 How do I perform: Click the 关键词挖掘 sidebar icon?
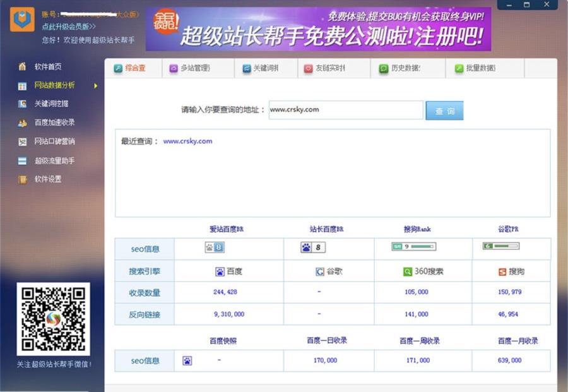pyautogui.click(x=22, y=104)
